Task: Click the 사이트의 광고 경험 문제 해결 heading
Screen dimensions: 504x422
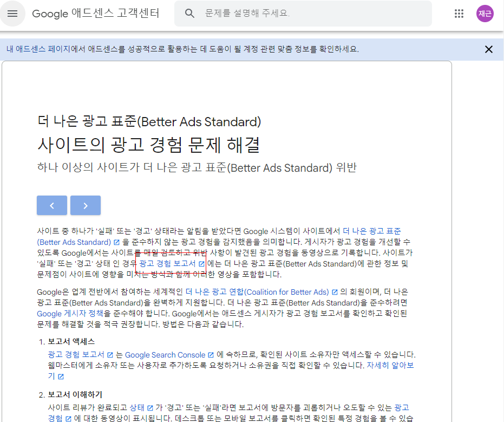Action: (x=148, y=145)
